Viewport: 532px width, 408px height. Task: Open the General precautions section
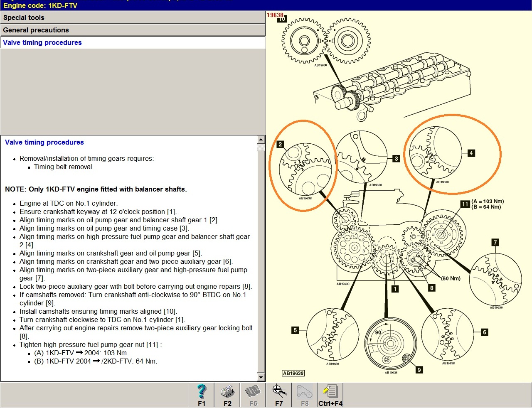[x=133, y=30]
